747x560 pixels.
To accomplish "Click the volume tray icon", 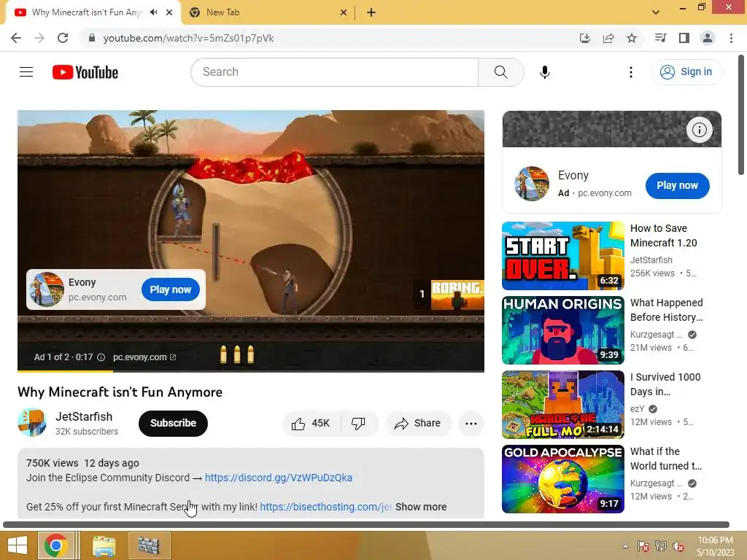I will point(678,546).
